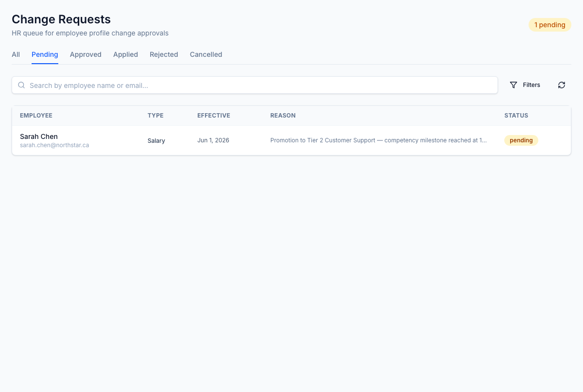Click the refresh icon button
The width and height of the screenshot is (583, 392).
coord(562,85)
